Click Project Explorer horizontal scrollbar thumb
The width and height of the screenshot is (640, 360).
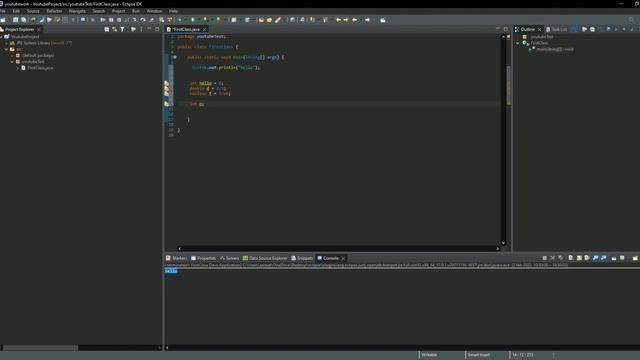(40, 348)
